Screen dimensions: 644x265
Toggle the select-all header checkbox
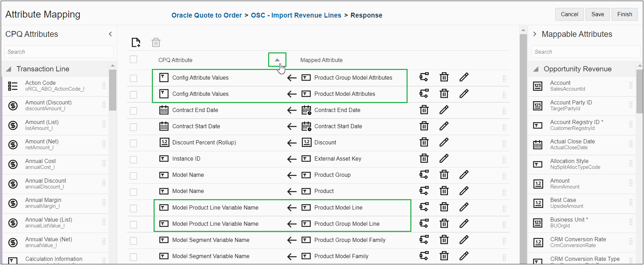134,60
